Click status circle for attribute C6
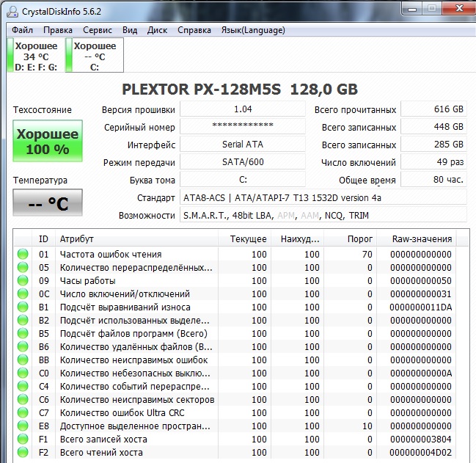Viewport: 476px width, 463px height. [23, 399]
